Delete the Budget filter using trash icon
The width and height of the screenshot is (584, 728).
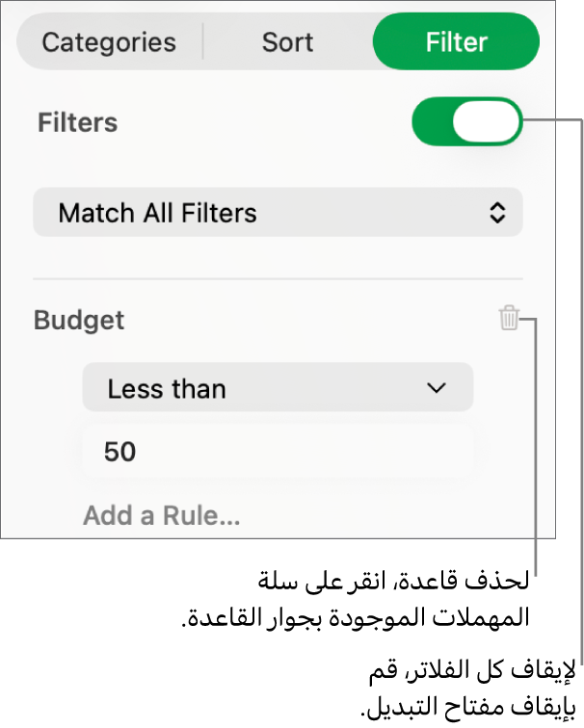[509, 319]
